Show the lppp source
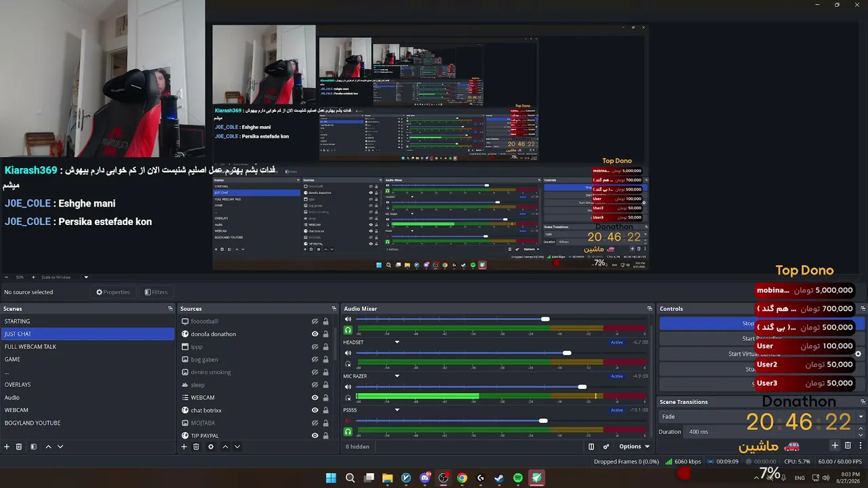Viewport: 868px width, 488px height. coord(315,347)
